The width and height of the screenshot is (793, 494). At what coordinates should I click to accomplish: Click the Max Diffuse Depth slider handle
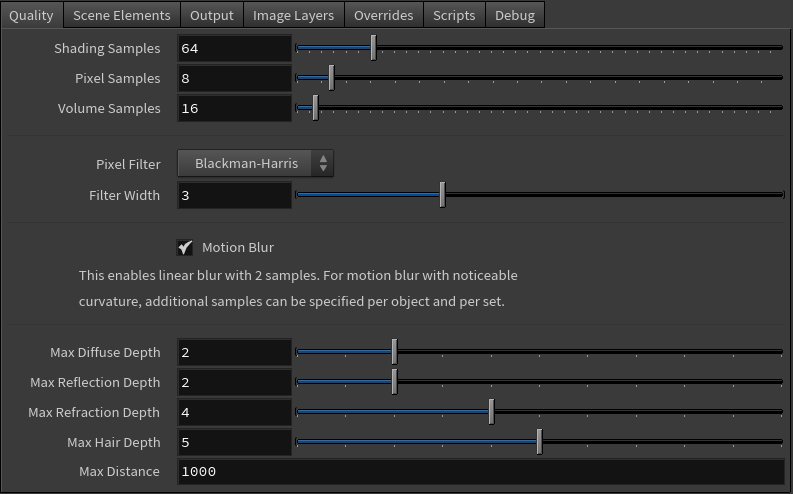click(x=394, y=352)
